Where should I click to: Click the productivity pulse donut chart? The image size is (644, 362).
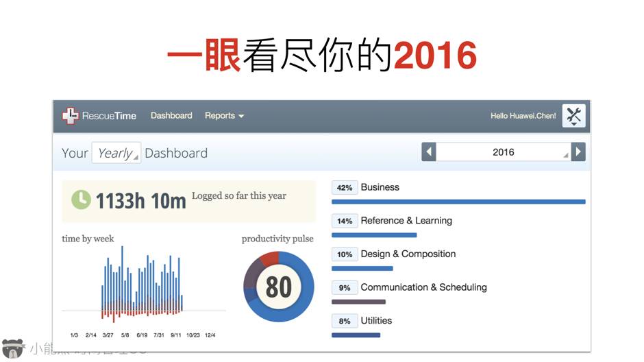(x=278, y=287)
